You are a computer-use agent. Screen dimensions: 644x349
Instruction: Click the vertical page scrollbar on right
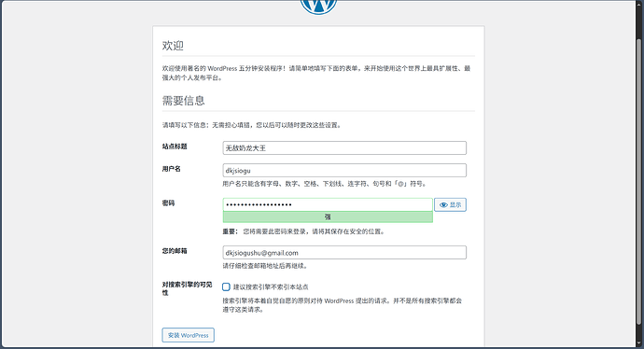638,181
